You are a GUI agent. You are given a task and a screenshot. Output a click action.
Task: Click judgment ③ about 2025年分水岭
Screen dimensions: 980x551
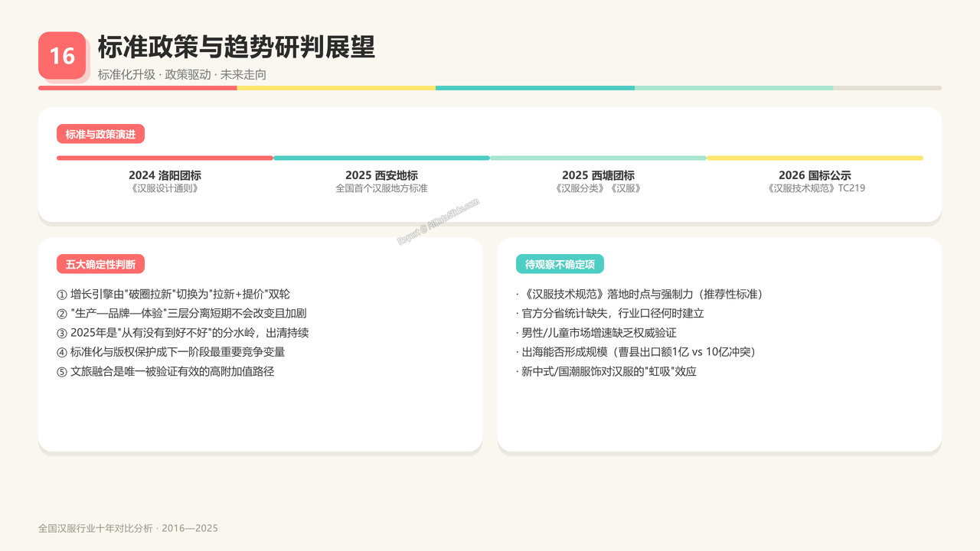pos(183,333)
